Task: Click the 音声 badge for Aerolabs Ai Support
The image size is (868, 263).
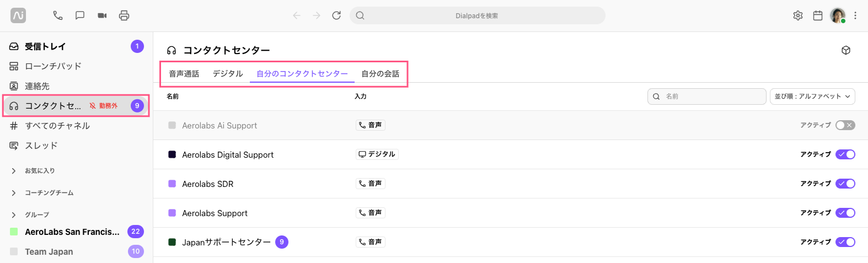Action: coord(371,125)
